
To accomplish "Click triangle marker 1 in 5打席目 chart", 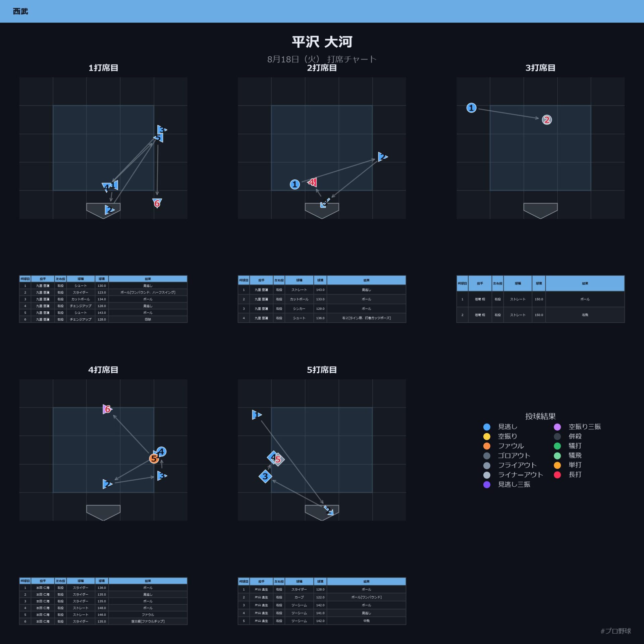I will click(x=256, y=415).
